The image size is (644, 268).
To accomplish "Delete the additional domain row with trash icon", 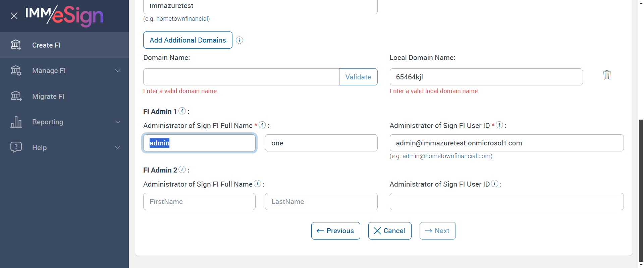I will [607, 75].
